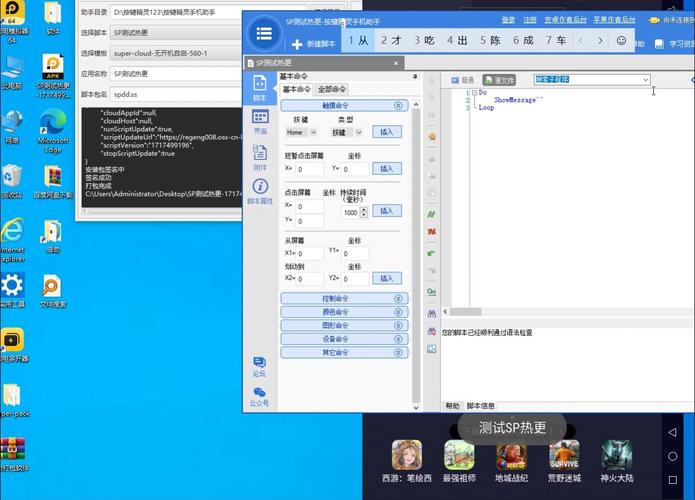Viewport: 695px width, 500px height.
Task: Click the plus icon for 新建脚本
Action: (297, 44)
